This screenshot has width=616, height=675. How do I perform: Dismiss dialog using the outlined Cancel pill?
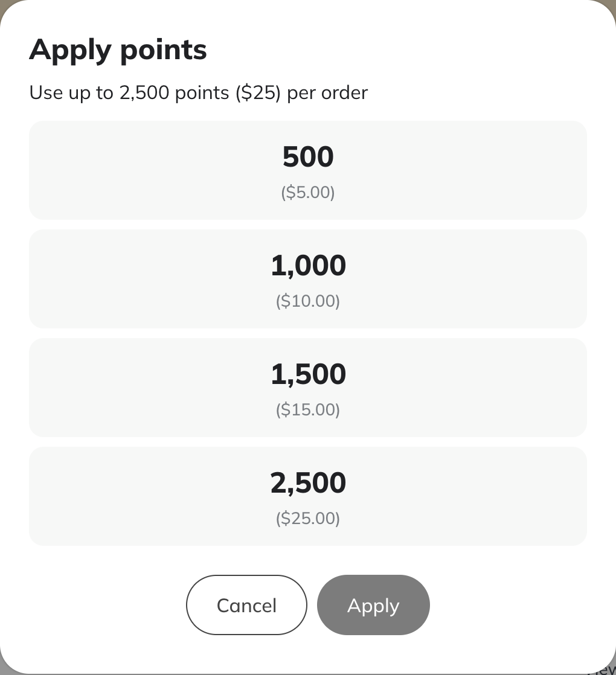(x=246, y=605)
